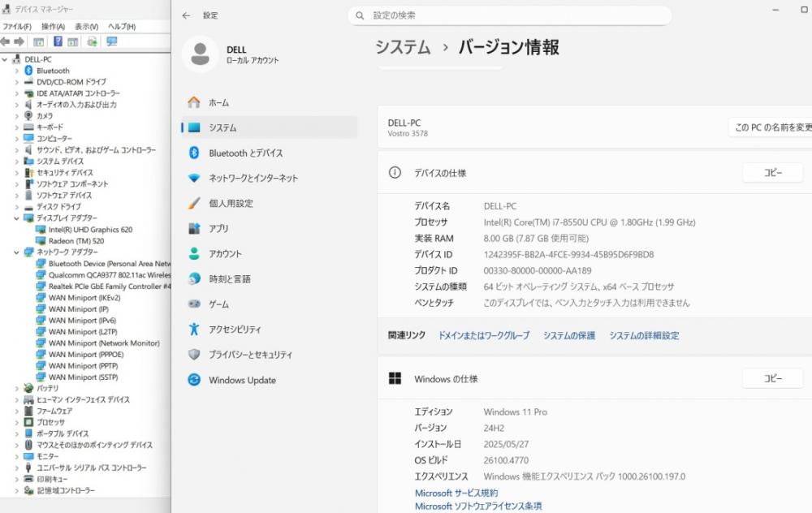Open システム in Settings sidebar
Image resolution: width=812 pixels, height=513 pixels.
click(x=270, y=128)
